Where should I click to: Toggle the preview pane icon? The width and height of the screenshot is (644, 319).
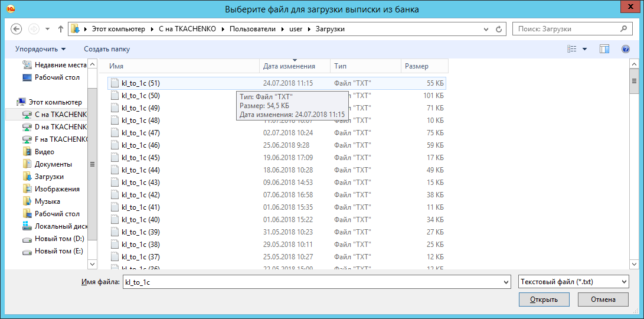pos(604,49)
